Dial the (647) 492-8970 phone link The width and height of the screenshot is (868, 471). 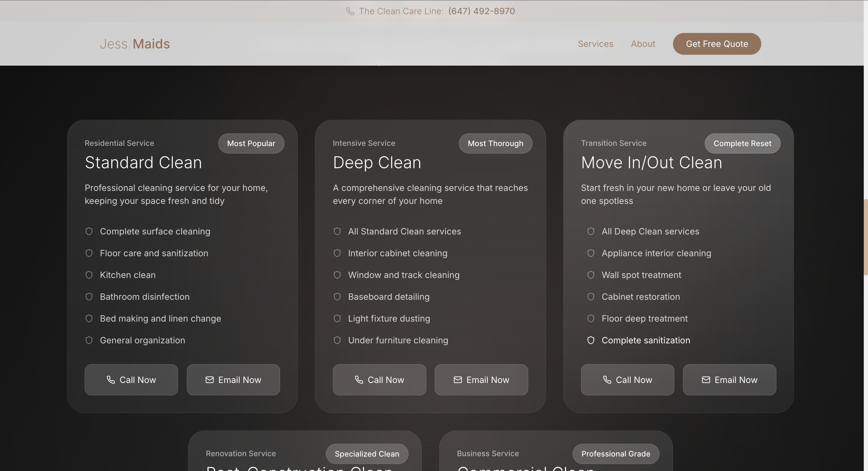(481, 11)
